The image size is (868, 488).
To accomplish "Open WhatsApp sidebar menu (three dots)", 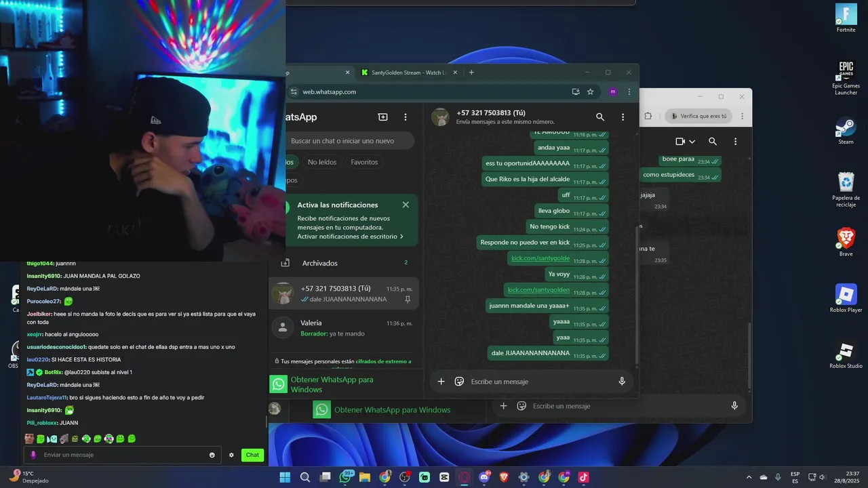I will (x=406, y=117).
